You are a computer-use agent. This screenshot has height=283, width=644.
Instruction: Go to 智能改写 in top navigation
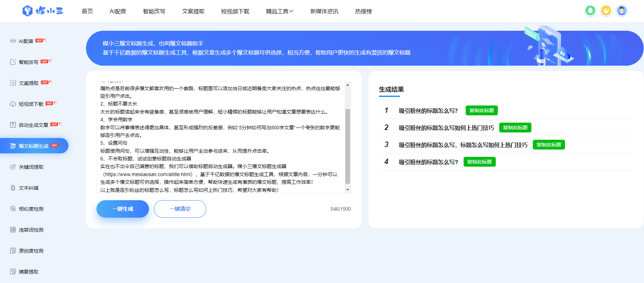coord(154,11)
